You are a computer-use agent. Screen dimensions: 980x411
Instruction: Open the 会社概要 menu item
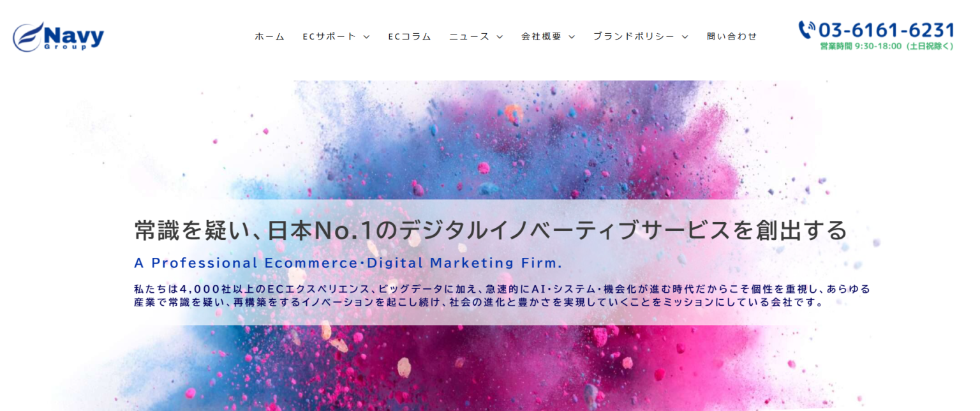[541, 36]
